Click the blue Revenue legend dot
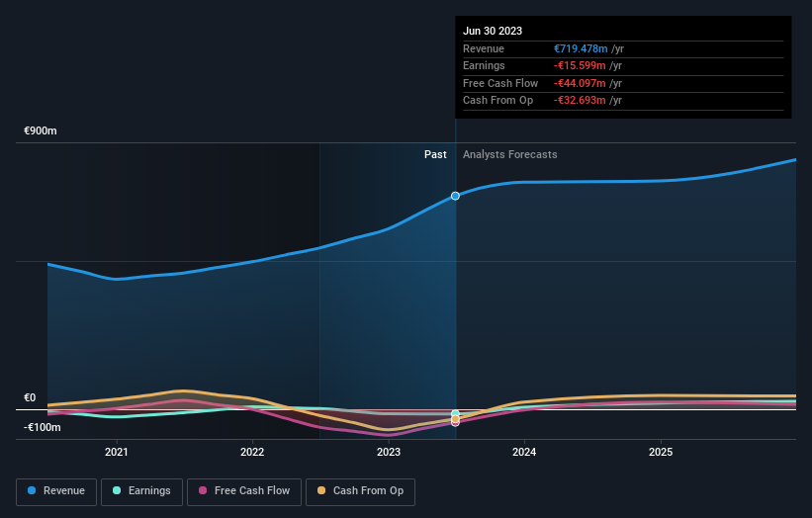The width and height of the screenshot is (812, 518). pos(32,490)
